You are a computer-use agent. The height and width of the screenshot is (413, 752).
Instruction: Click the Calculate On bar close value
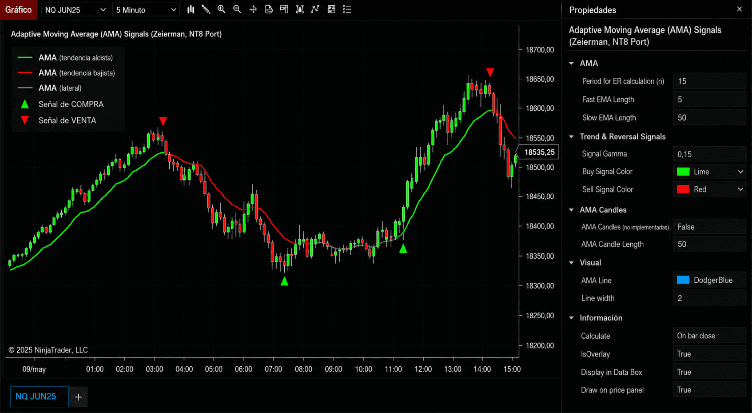(710, 336)
